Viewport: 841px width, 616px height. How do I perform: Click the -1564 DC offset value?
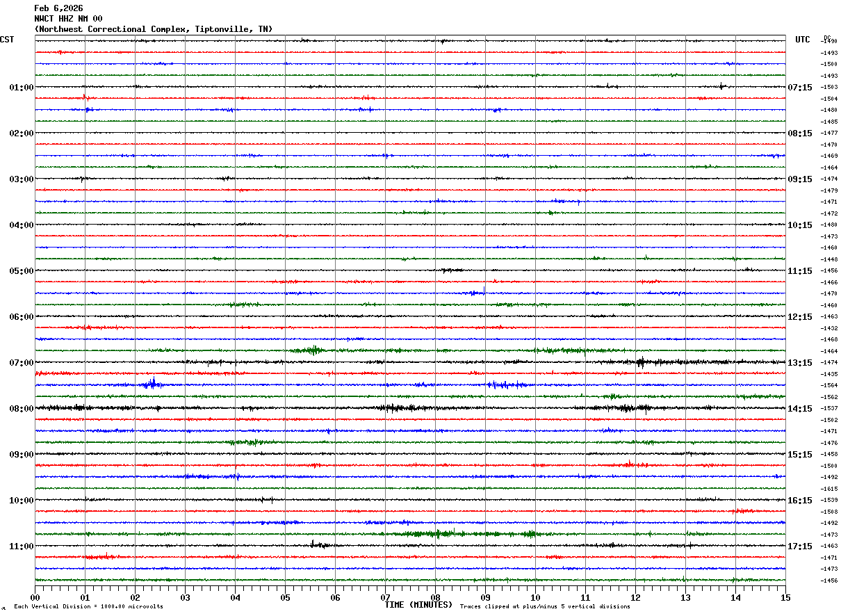829,386
